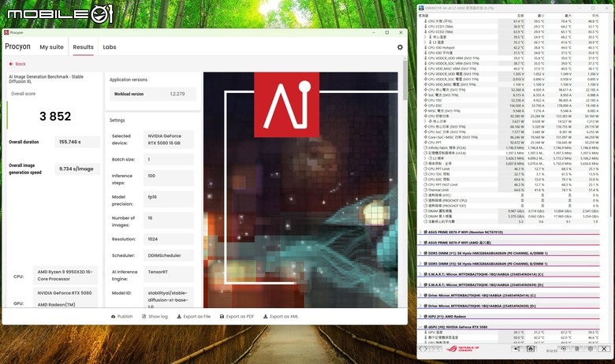Open Procyon settings gear icon

click(400, 47)
